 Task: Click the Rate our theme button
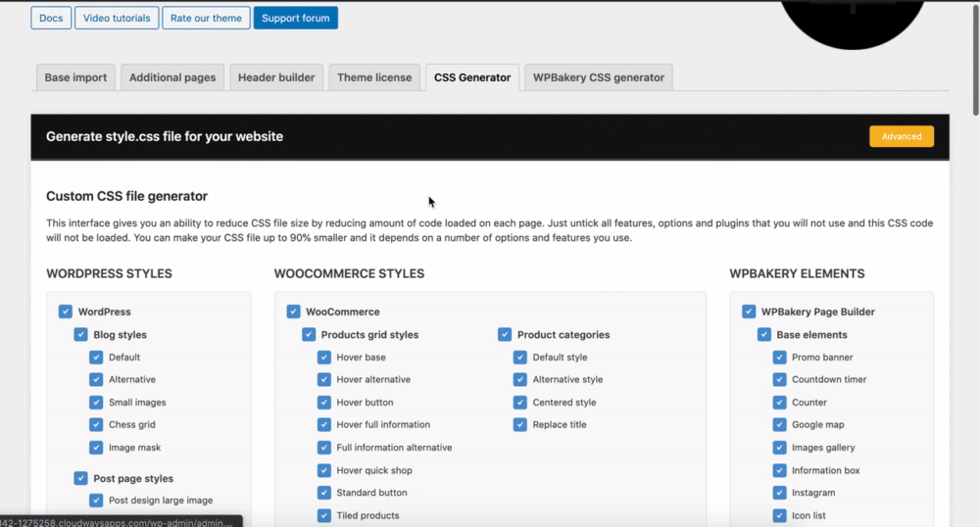[206, 18]
